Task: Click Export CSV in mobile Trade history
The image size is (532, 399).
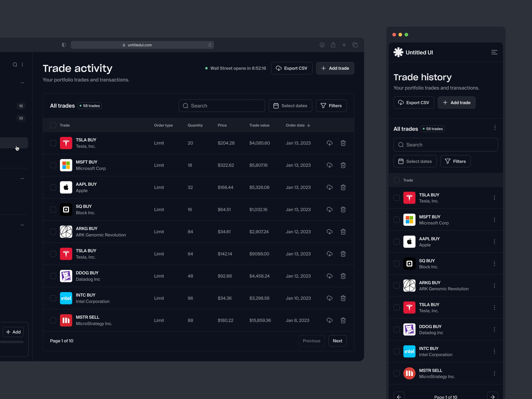Action: (x=414, y=103)
